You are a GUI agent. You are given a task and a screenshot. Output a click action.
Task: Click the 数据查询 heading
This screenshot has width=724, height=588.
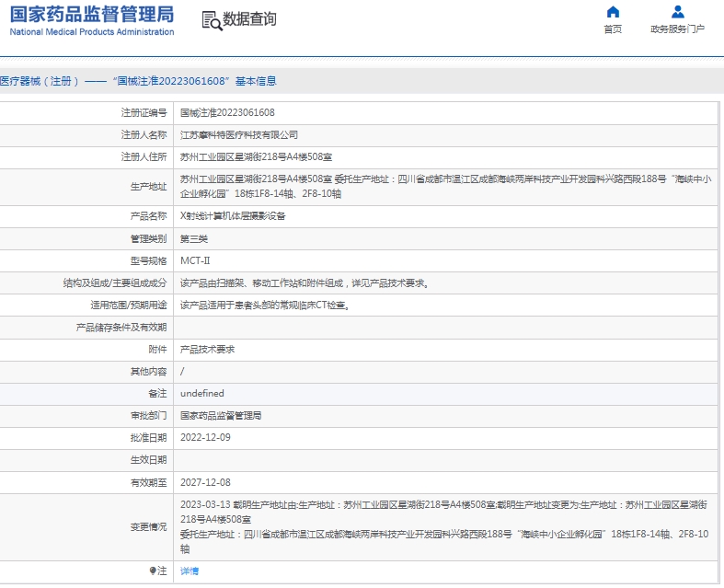(x=249, y=19)
